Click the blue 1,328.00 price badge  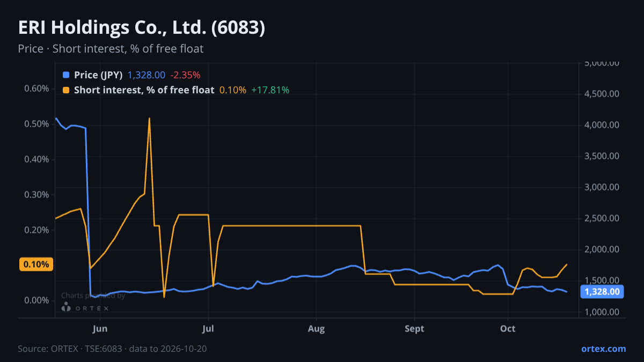(603, 292)
